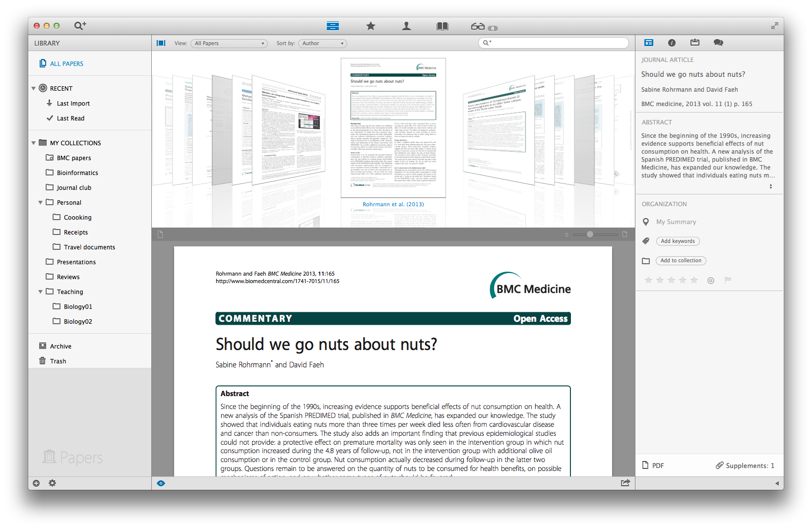This screenshot has height=529, width=812.
Task: Expand the abstract with the stepper arrows
Action: click(770, 186)
